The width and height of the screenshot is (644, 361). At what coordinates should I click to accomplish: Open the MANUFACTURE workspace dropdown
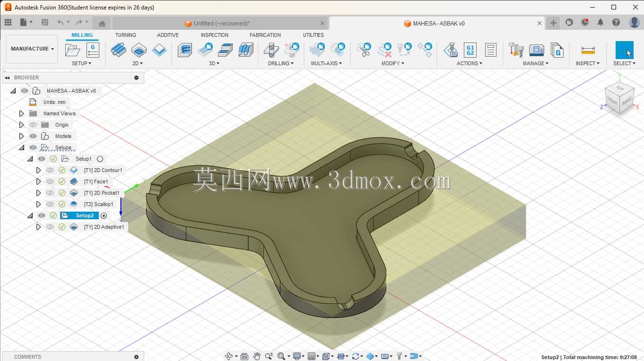point(32,49)
